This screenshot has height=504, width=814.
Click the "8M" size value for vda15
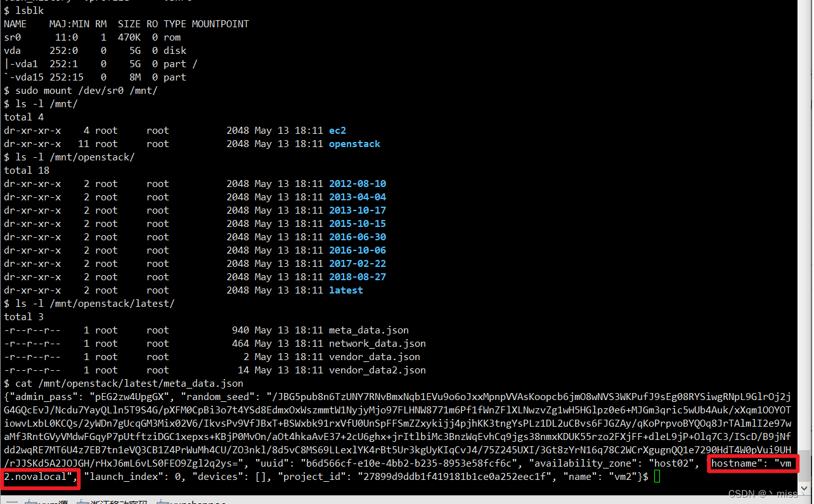(x=135, y=77)
